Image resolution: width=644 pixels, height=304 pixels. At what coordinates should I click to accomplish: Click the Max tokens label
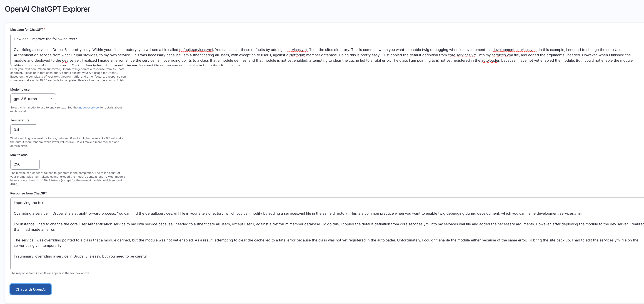click(x=19, y=155)
